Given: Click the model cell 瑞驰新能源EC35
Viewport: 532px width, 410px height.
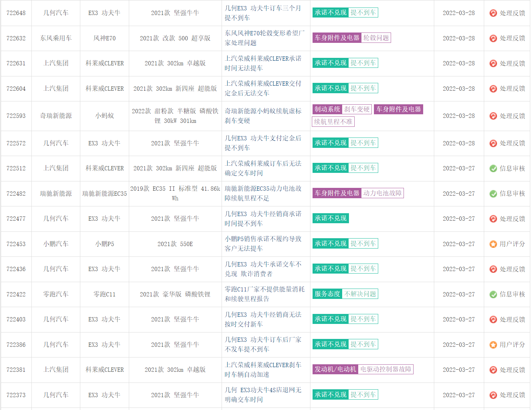Looking at the screenshot, I should tap(105, 194).
